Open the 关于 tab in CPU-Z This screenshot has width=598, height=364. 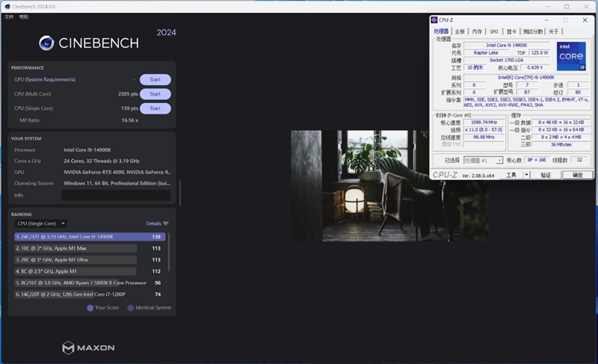click(x=553, y=31)
